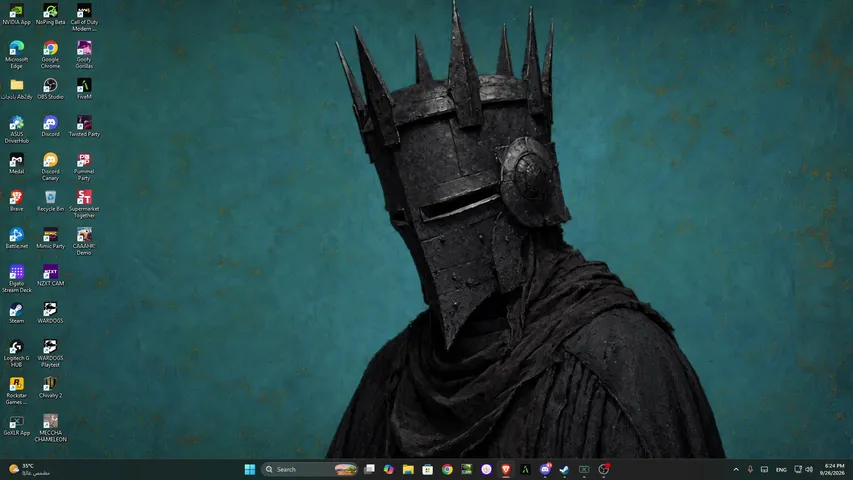Select the Steam desktop shortcut
This screenshot has width=853, height=480.
coord(16,313)
